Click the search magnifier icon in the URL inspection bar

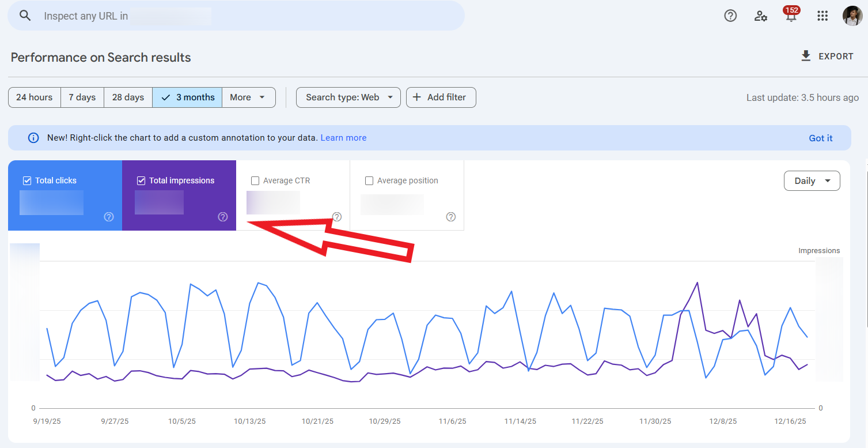(25, 16)
